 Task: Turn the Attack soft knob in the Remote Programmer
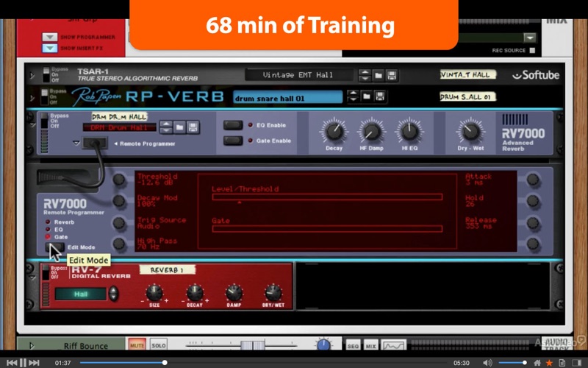pos(532,180)
